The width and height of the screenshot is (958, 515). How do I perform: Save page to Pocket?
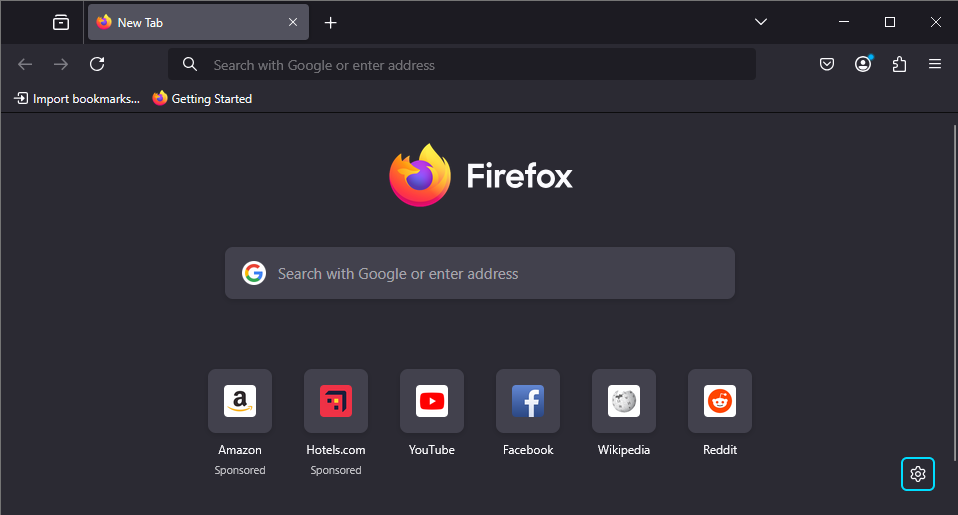[827, 64]
